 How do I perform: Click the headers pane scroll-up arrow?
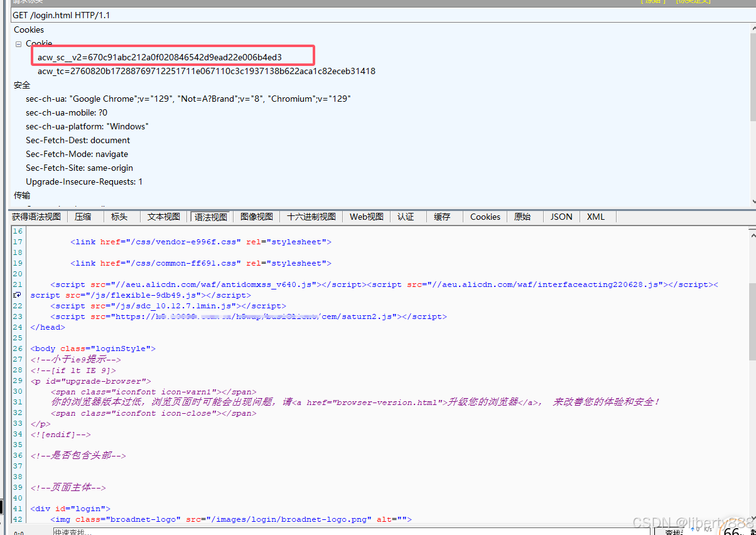(753, 28)
